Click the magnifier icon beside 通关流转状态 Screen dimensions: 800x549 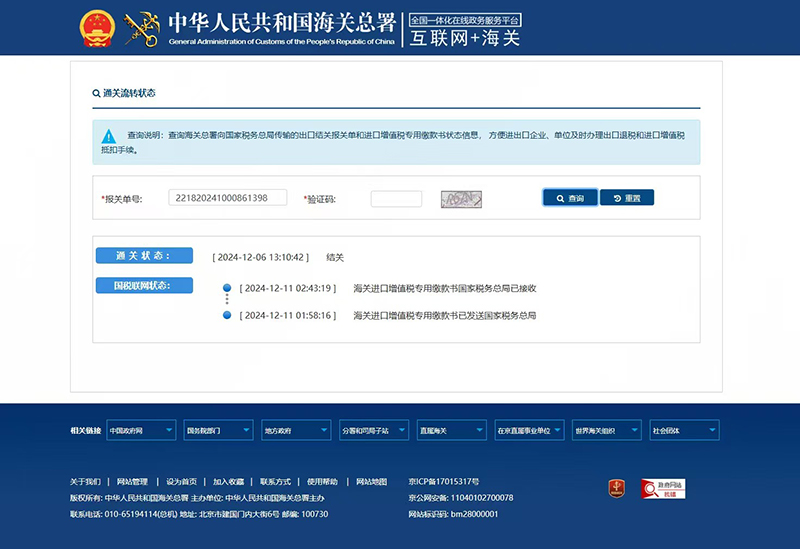(96, 93)
